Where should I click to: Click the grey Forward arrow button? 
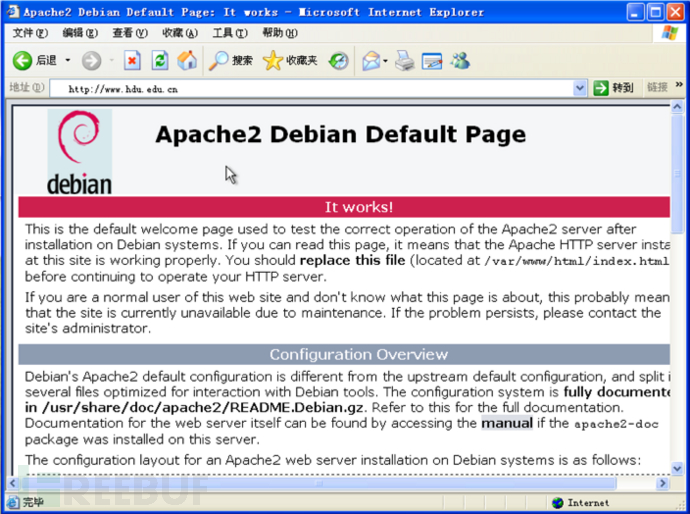point(92,60)
